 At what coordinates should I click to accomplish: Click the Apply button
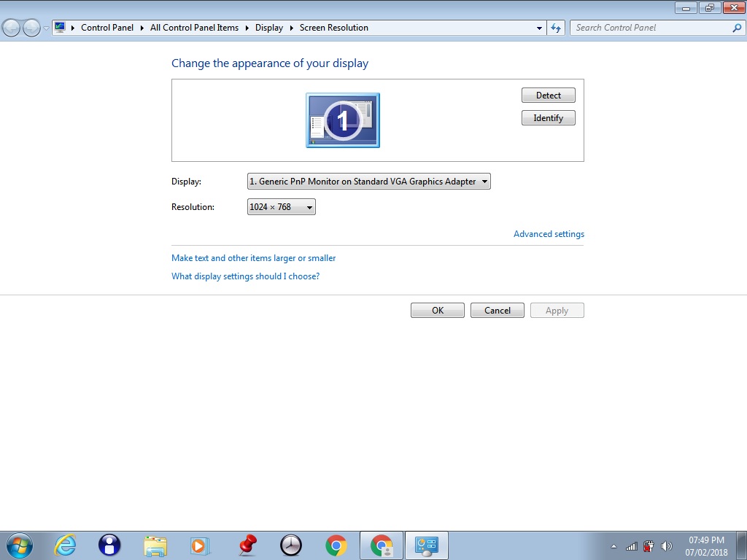[557, 311]
